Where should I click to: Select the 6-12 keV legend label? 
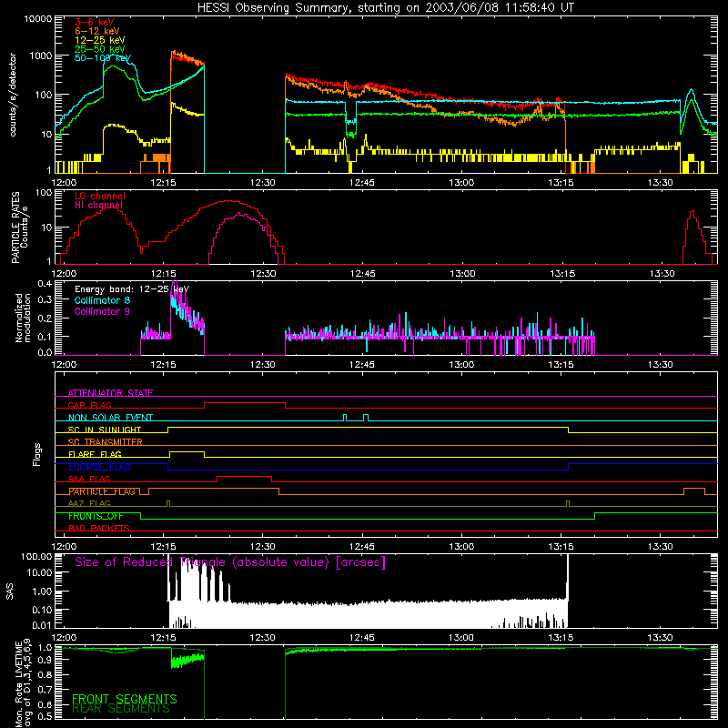tap(97, 31)
